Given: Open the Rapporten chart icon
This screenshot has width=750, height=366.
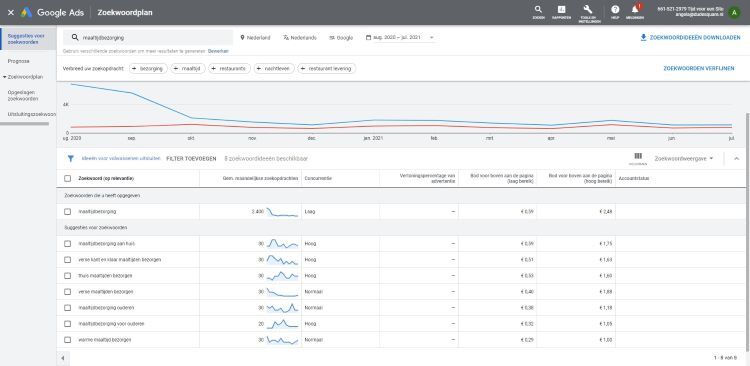Looking at the screenshot, I should pyautogui.click(x=562, y=10).
